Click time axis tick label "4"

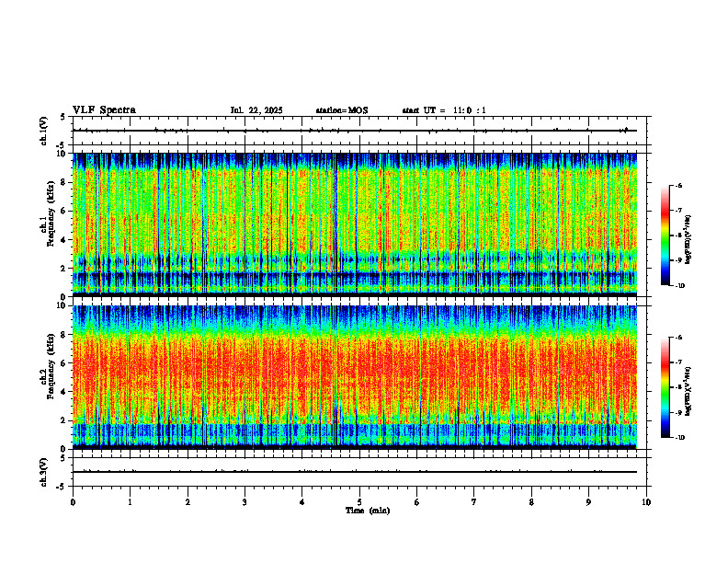click(301, 502)
